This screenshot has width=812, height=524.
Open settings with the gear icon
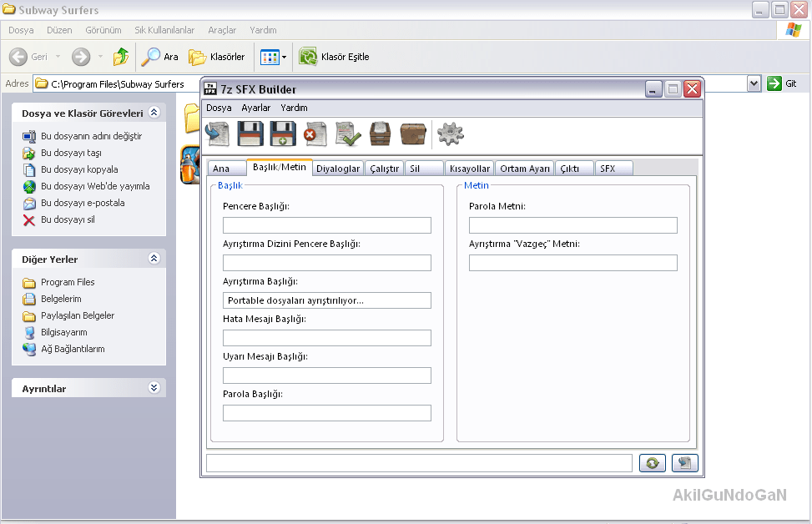pos(451,134)
